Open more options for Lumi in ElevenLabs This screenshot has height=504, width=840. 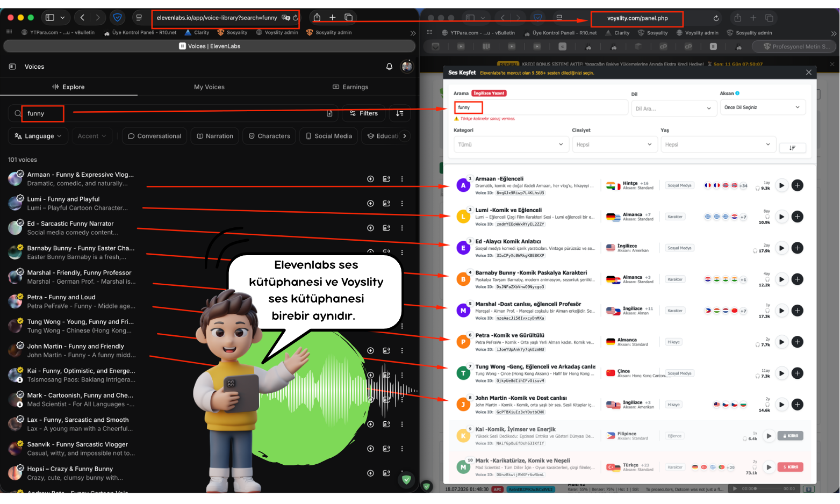click(402, 204)
